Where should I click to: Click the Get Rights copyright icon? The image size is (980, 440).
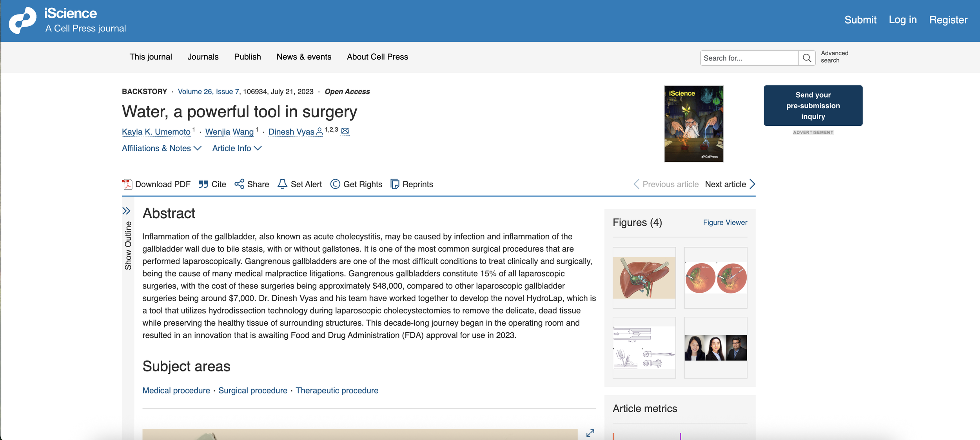(x=335, y=184)
